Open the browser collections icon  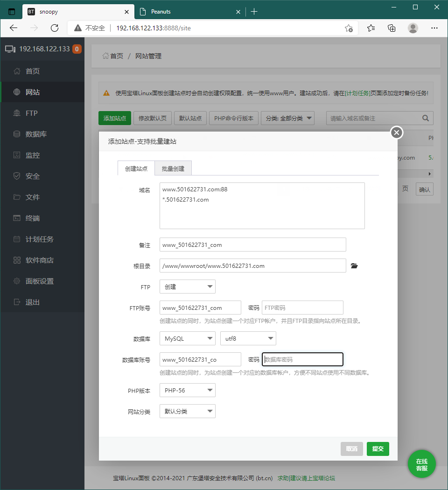click(x=392, y=28)
